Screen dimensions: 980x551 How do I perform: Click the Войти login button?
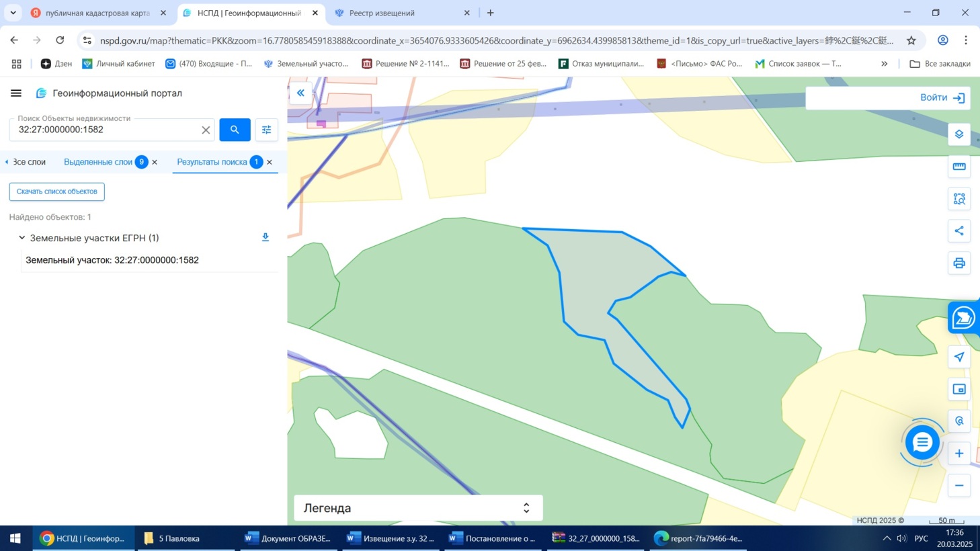pos(942,98)
